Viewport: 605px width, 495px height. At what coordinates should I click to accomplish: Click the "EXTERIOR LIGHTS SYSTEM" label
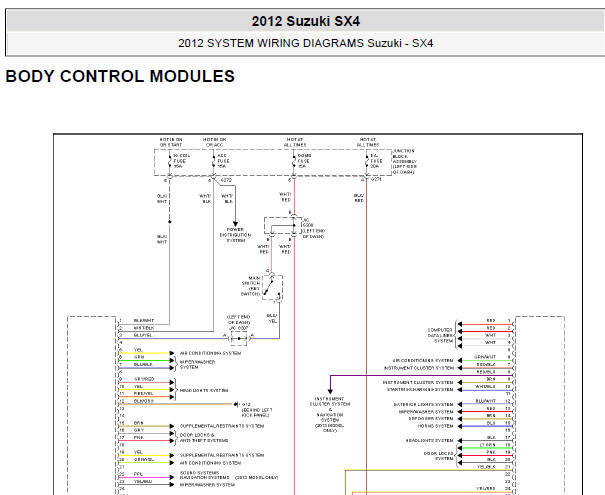(x=423, y=404)
